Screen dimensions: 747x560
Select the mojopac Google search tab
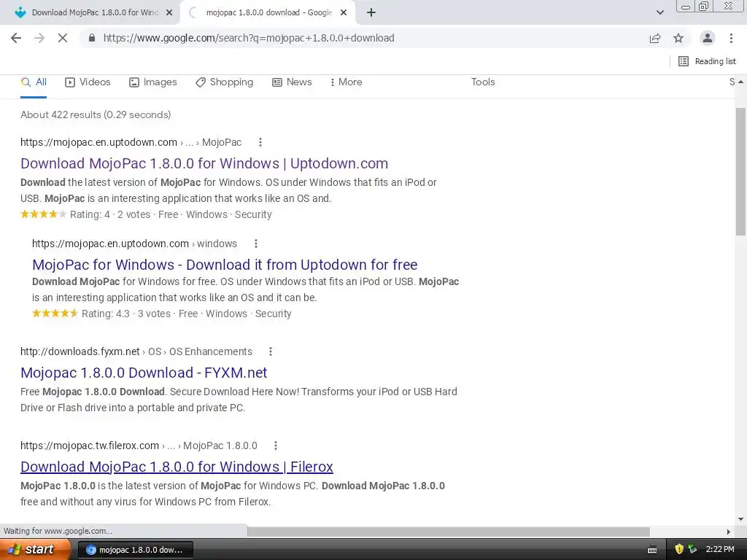tap(267, 13)
